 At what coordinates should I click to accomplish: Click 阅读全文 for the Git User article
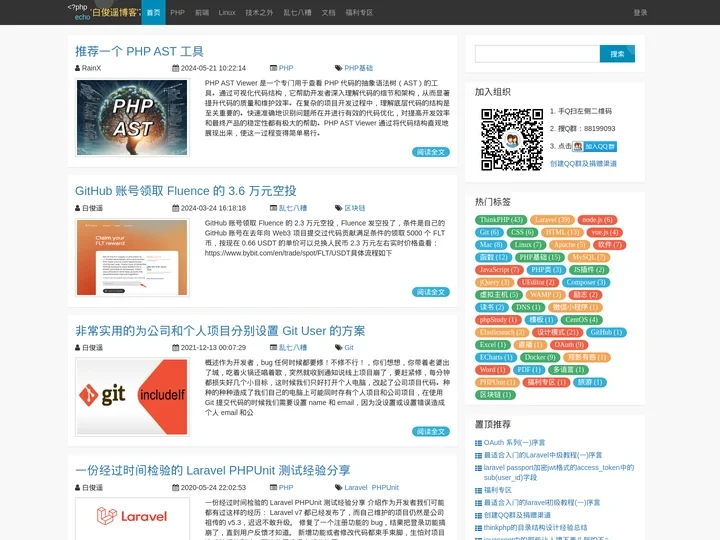(x=431, y=432)
